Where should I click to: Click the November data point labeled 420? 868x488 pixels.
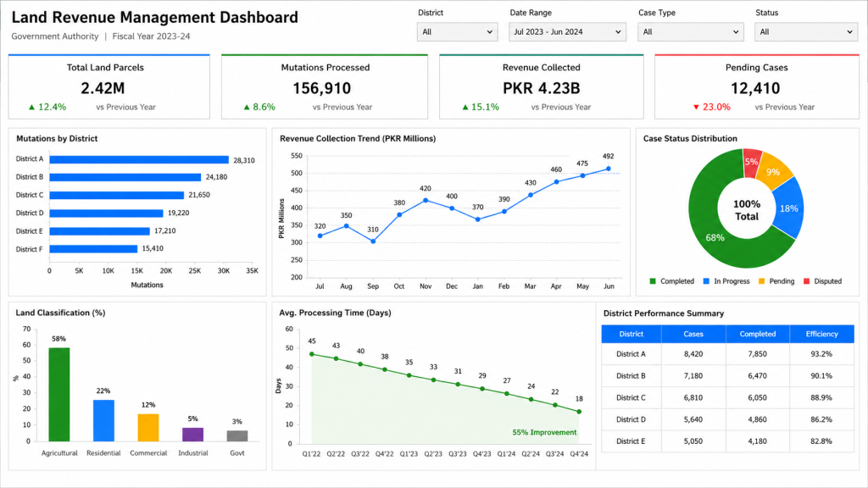pyautogui.click(x=426, y=200)
